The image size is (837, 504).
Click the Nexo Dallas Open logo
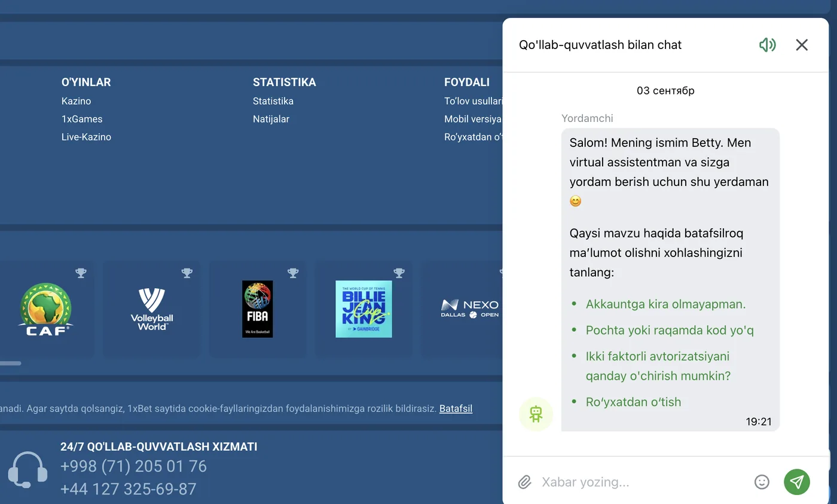[x=471, y=308]
